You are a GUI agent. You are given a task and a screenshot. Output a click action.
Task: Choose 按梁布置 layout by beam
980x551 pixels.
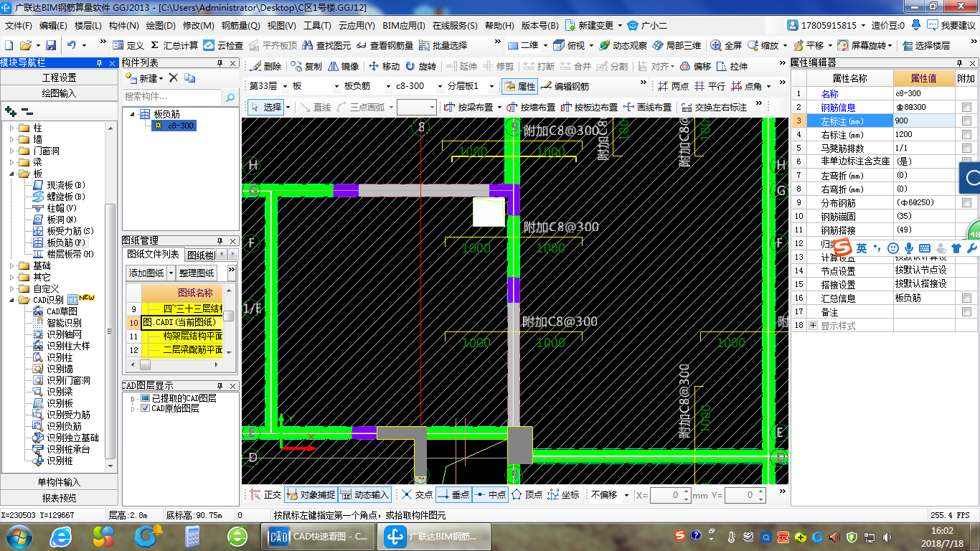coord(468,107)
